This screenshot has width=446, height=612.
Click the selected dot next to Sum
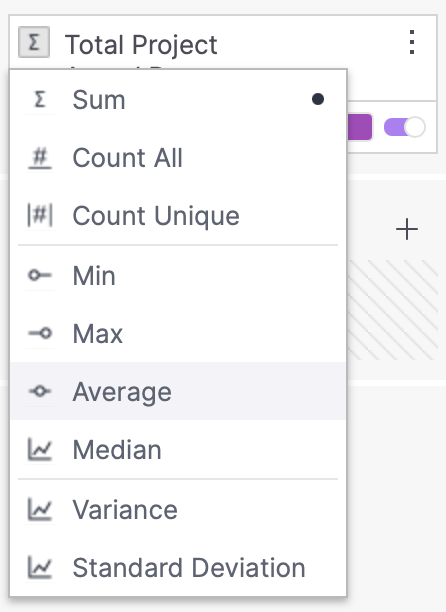[x=318, y=99]
